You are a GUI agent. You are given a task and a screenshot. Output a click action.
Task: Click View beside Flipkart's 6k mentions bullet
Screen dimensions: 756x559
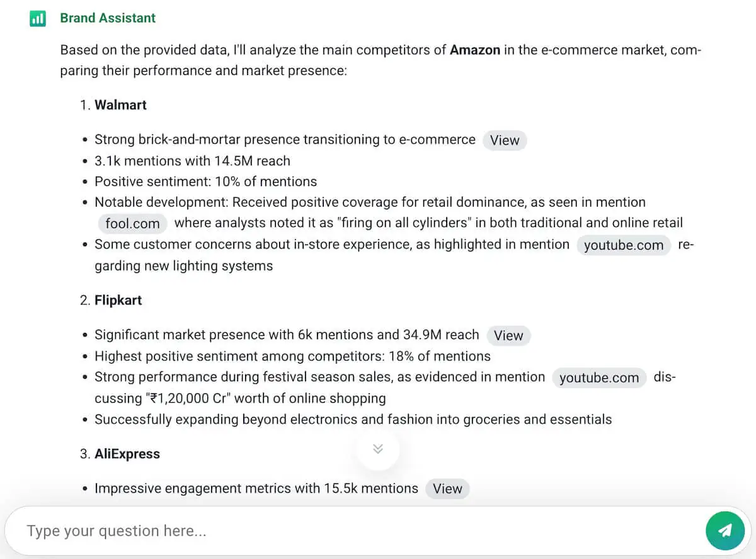click(508, 335)
